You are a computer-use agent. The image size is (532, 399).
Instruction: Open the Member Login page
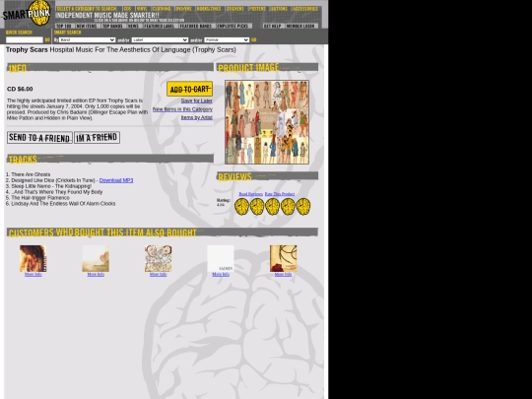(300, 26)
